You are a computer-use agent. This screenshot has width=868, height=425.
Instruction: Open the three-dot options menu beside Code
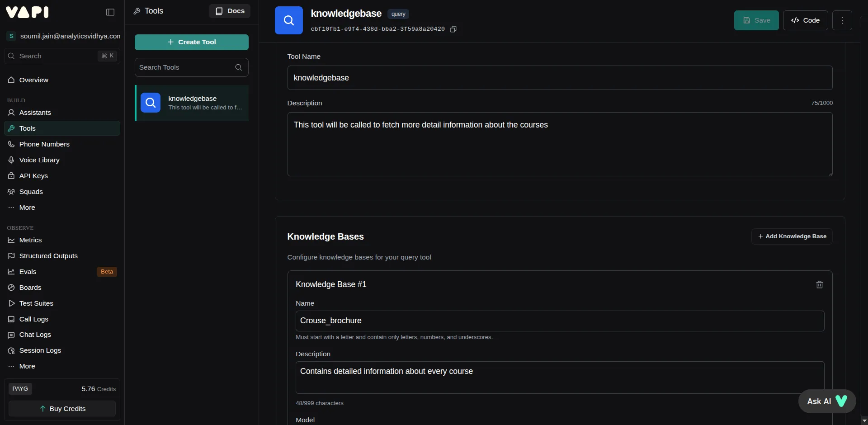point(842,20)
